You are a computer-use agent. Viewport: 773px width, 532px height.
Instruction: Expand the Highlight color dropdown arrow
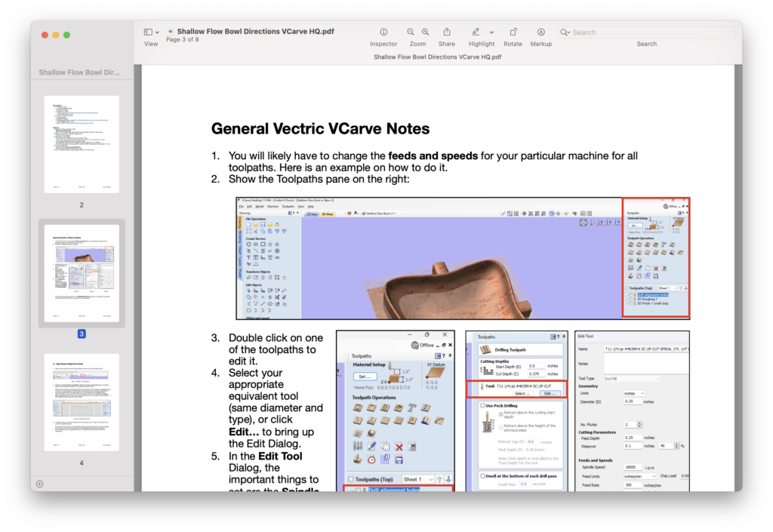click(492, 32)
